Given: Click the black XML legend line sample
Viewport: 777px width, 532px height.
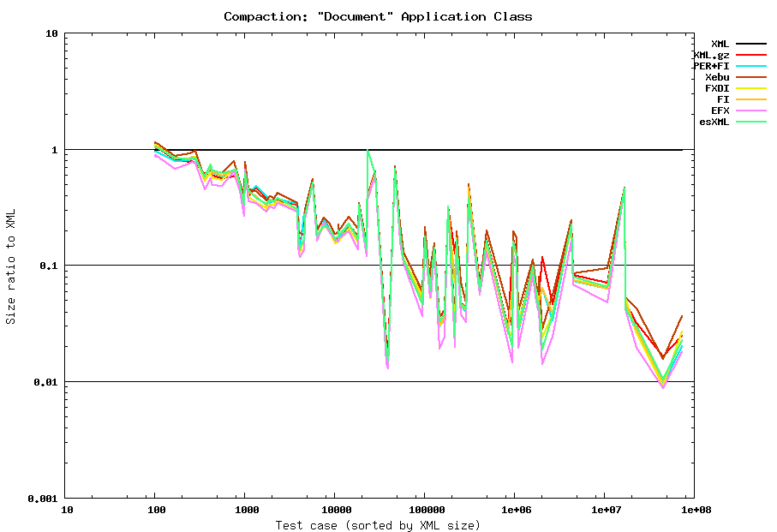Looking at the screenshot, I should coord(750,44).
